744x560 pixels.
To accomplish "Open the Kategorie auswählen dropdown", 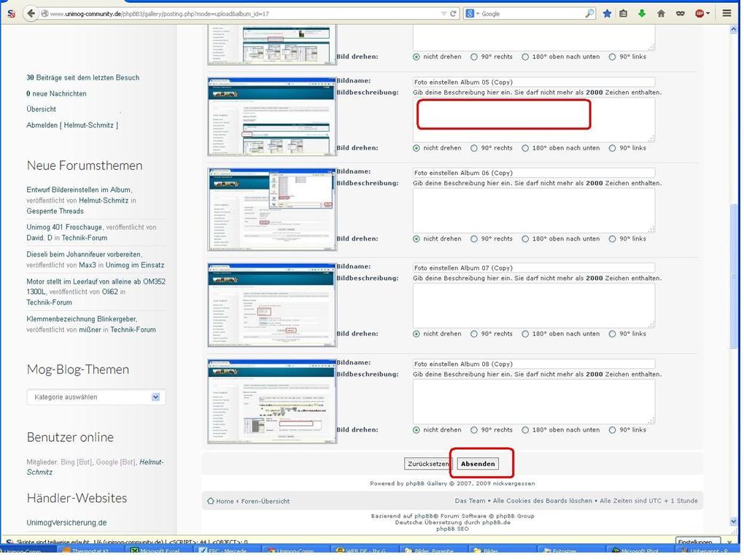I will [x=96, y=397].
